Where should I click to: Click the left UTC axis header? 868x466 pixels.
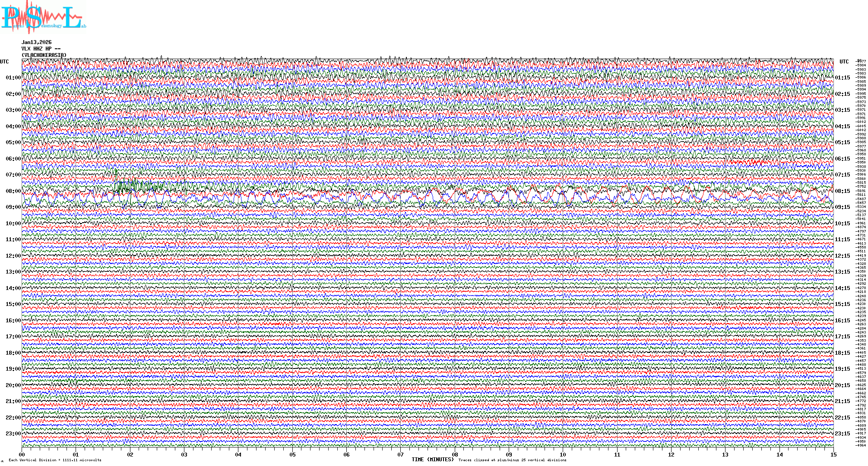point(4,62)
